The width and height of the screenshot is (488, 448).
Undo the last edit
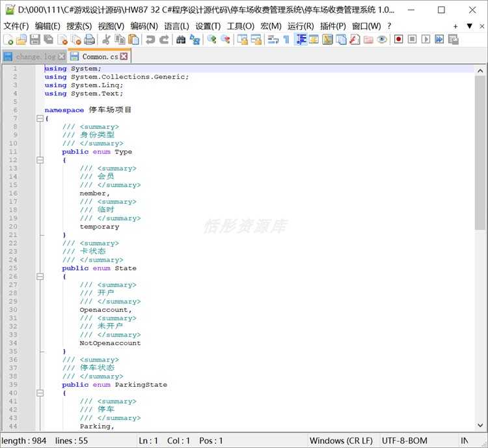(x=150, y=40)
